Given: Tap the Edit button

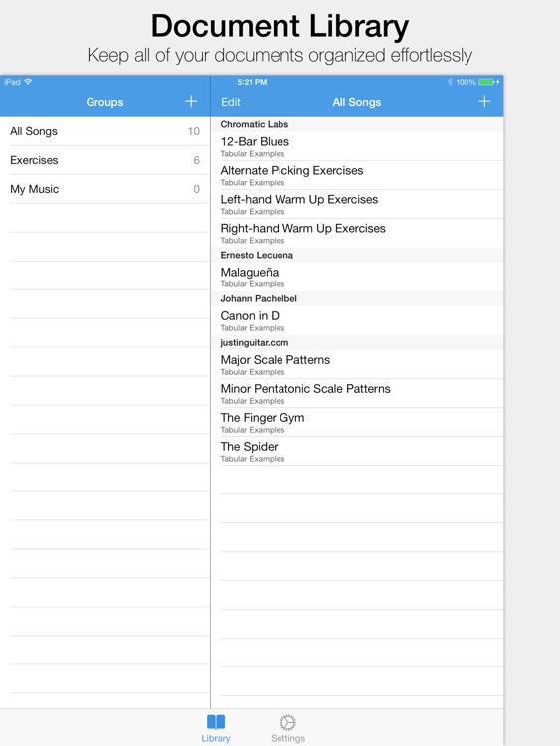Looking at the screenshot, I should pyautogui.click(x=231, y=102).
